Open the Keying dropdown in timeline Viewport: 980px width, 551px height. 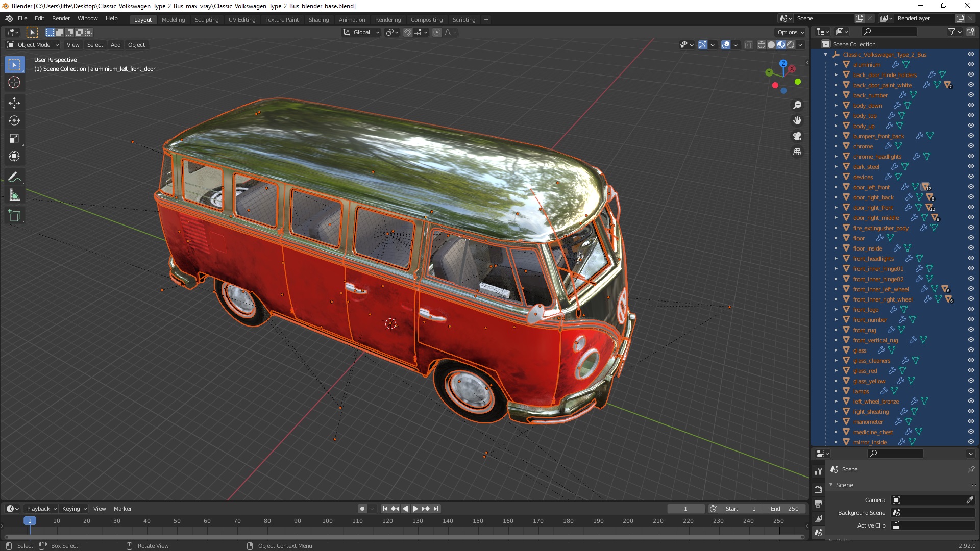click(x=75, y=509)
